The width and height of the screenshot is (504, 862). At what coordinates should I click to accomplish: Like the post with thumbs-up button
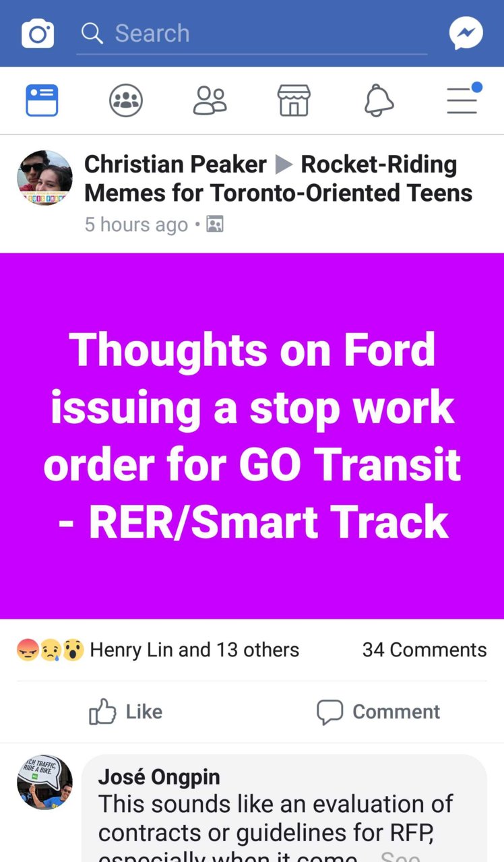[x=126, y=712]
